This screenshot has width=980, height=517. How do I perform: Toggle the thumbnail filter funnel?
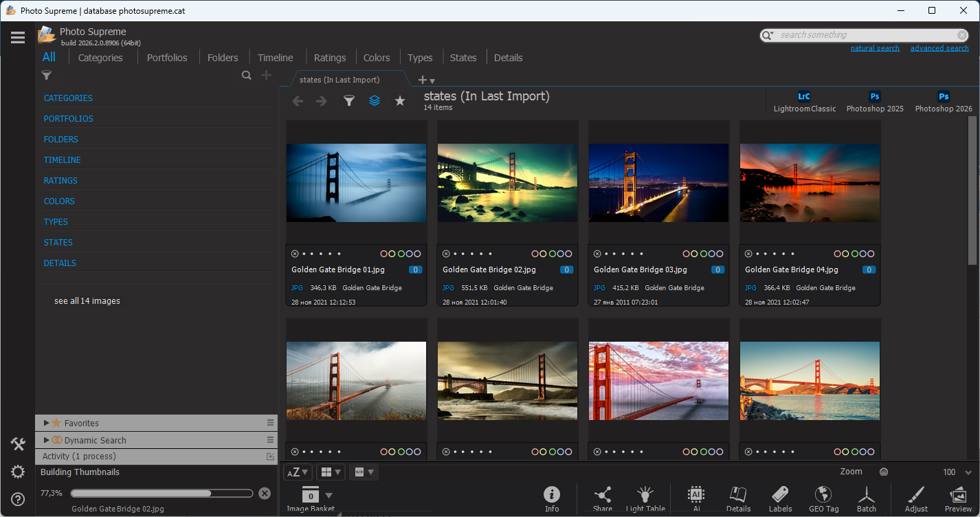[x=349, y=101]
